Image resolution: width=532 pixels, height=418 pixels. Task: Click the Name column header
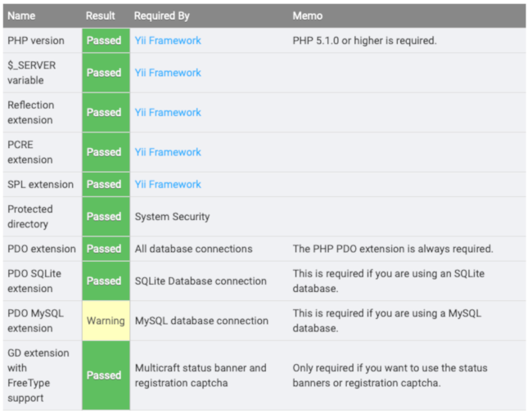pyautogui.click(x=21, y=16)
